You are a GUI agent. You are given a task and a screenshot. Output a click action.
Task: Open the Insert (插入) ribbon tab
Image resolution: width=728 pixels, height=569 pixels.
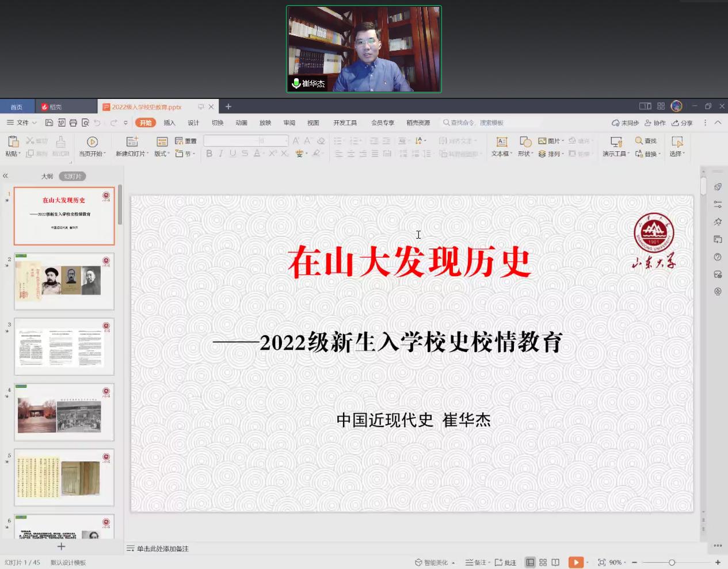[x=169, y=123]
